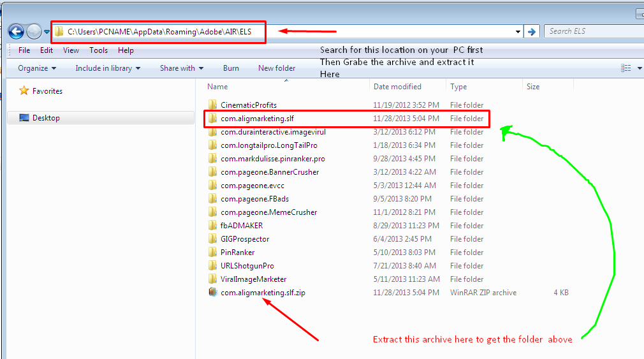Viewport: 644px width, 359px height.
Task: Select the com.pageone.BannerCrusher name
Action: [x=270, y=172]
